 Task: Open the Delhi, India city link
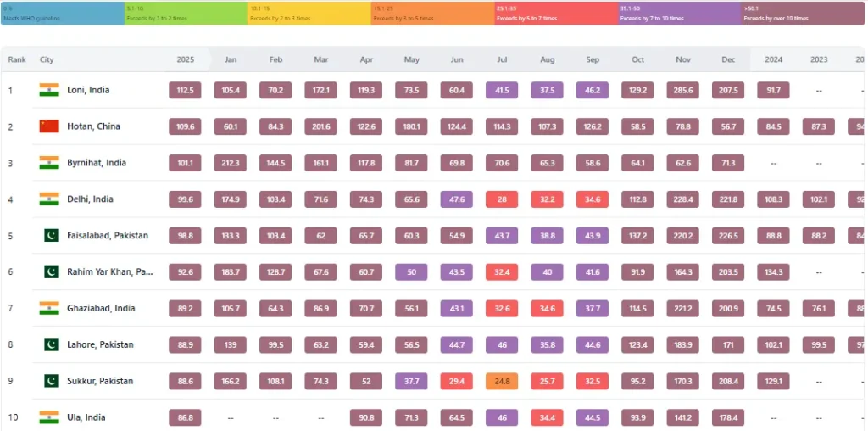(89, 199)
